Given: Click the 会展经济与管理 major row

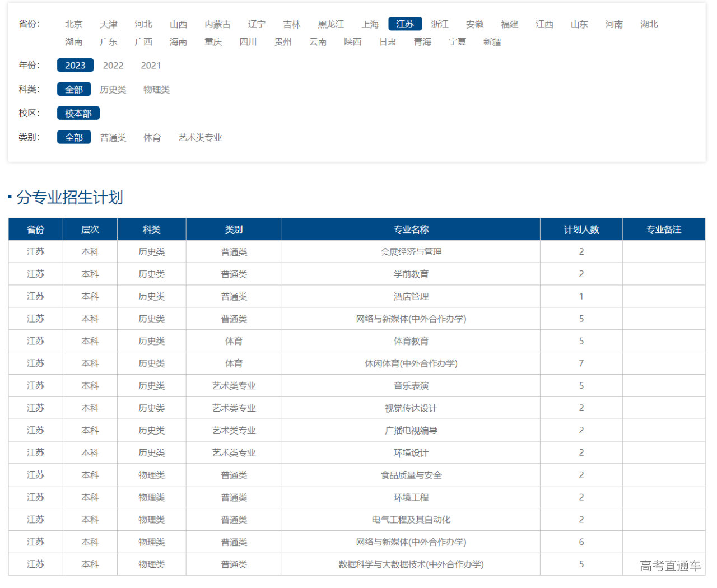Looking at the screenshot, I should pos(411,252).
